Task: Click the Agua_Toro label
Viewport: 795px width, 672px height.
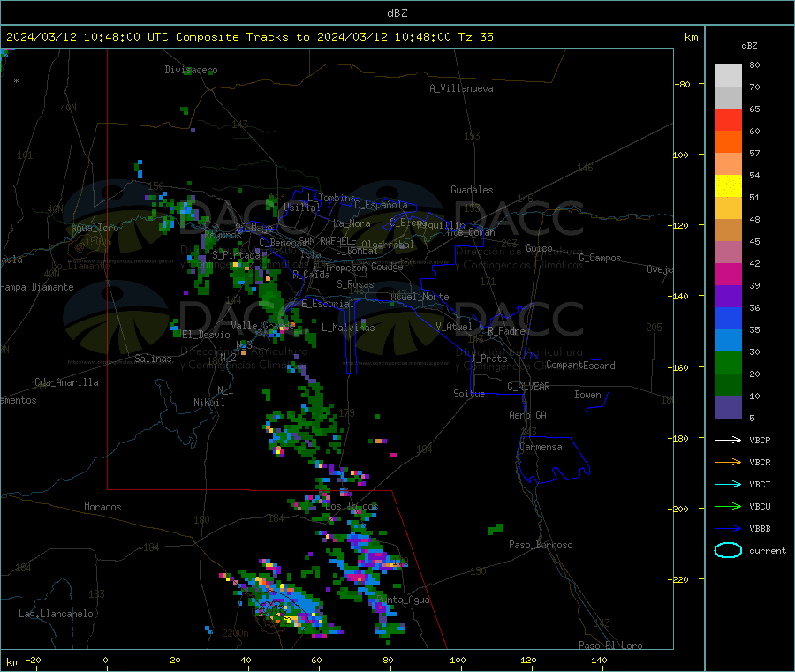Action: click(x=95, y=228)
